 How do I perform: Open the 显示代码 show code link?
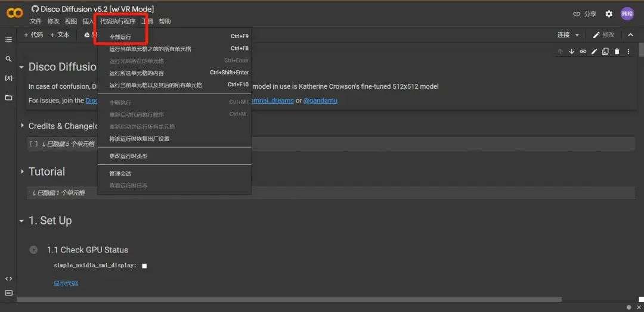(x=66, y=283)
